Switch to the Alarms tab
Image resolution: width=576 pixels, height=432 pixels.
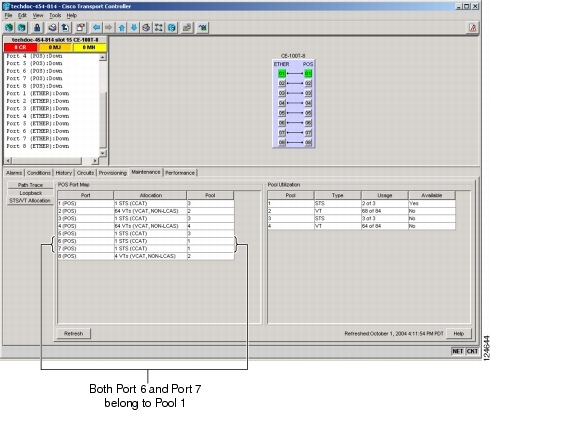point(14,173)
